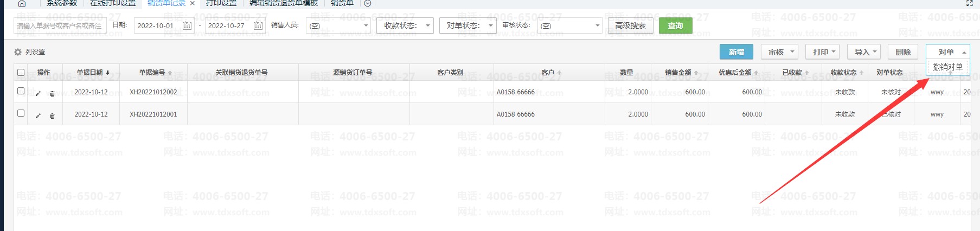Check the row for XH20221012001
980x231 pixels.
21,113
